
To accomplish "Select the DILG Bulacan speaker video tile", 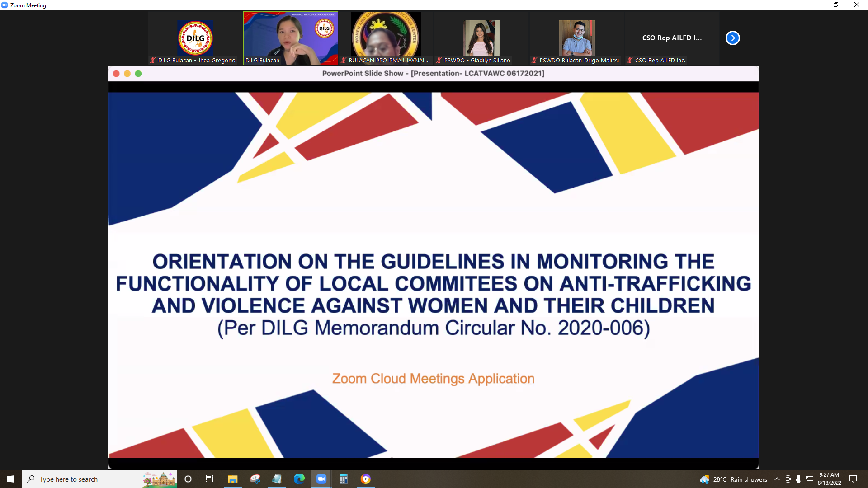I will (x=291, y=38).
